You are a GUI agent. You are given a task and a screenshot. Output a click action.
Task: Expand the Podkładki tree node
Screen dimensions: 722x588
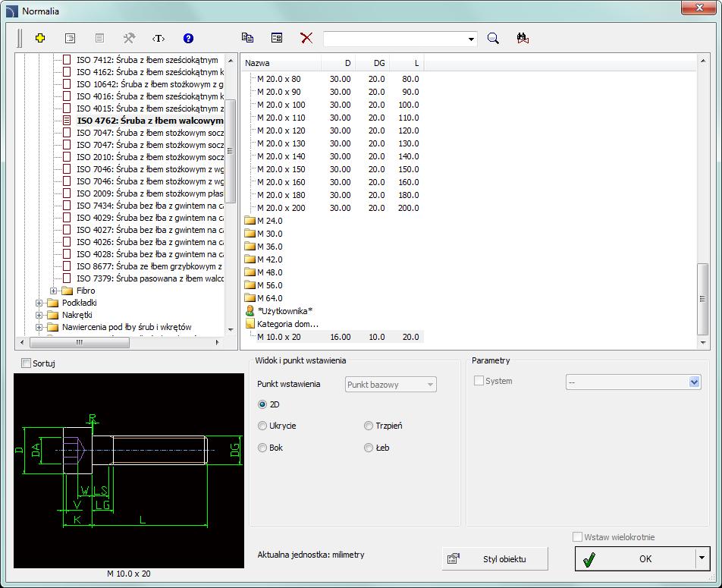pyautogui.click(x=39, y=303)
